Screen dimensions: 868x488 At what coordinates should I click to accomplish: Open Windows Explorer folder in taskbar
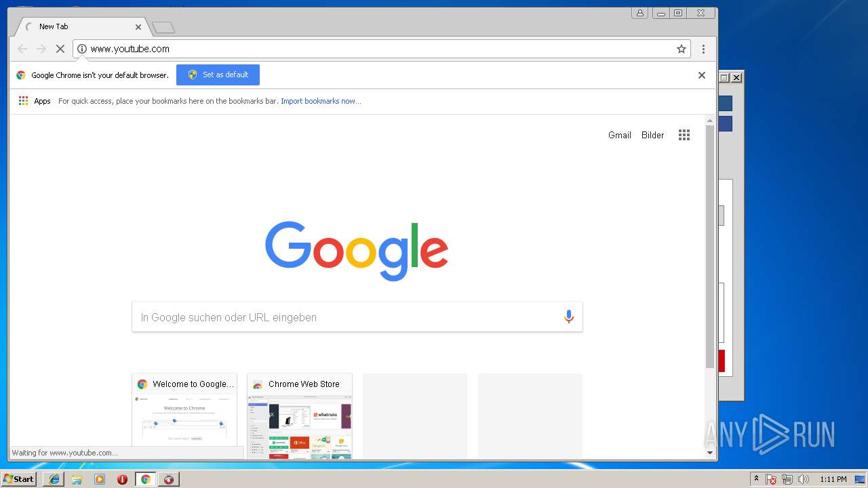click(x=77, y=479)
